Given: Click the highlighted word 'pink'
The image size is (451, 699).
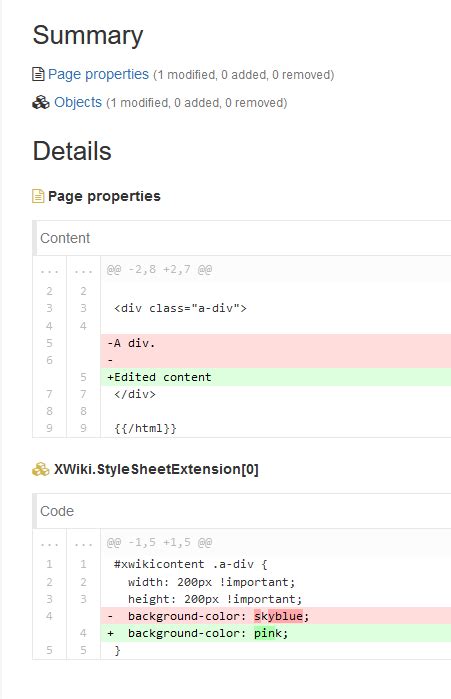Looking at the screenshot, I should (x=268, y=633).
